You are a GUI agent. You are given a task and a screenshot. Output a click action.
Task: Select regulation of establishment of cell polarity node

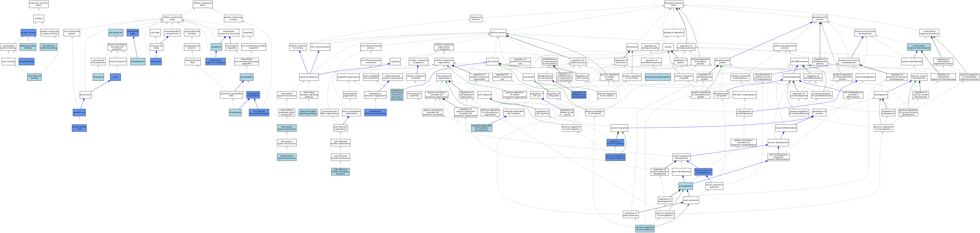(x=579, y=95)
